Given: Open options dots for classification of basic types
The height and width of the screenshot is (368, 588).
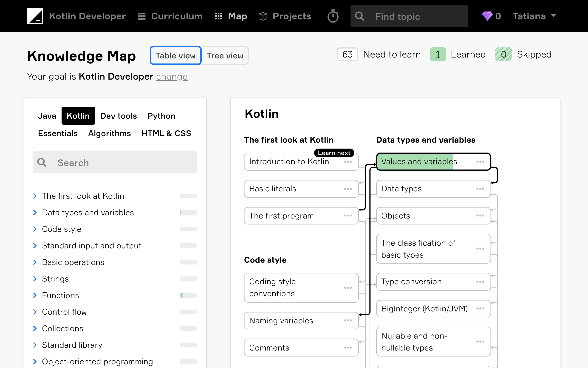Looking at the screenshot, I should (x=480, y=249).
